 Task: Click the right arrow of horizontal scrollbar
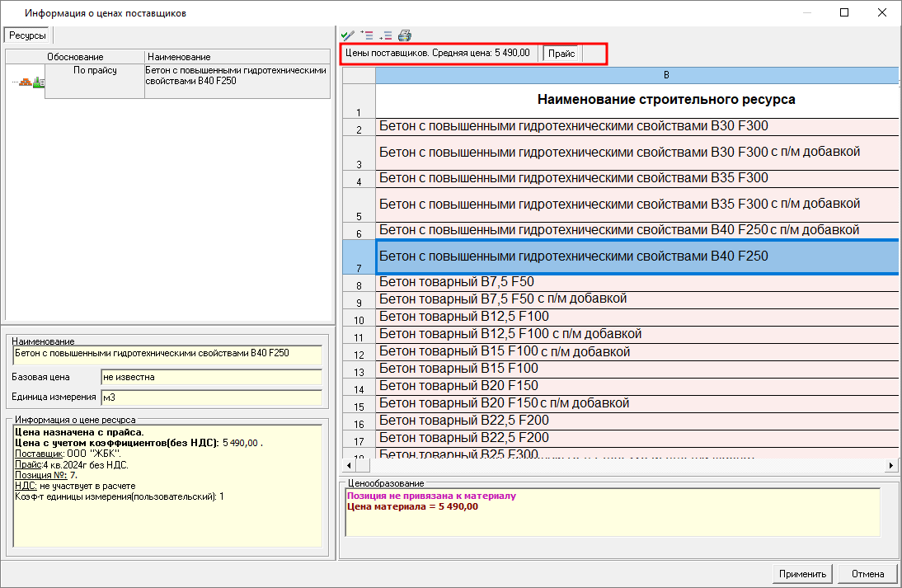pos(891,466)
